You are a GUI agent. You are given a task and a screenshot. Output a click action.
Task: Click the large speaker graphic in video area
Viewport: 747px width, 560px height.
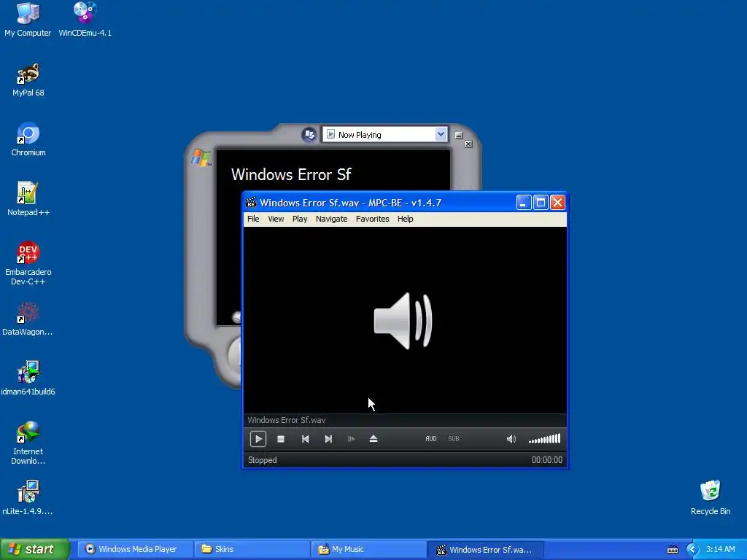[x=403, y=321]
